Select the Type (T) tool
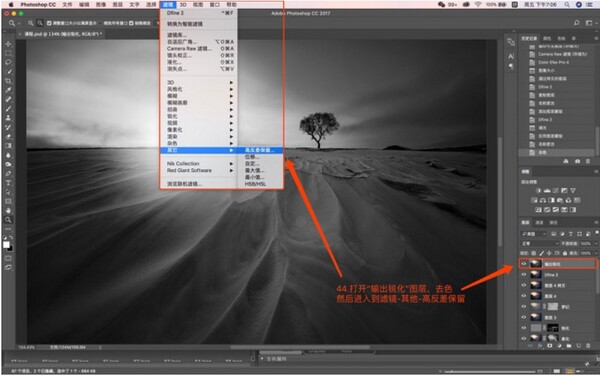Viewport: 600px width, 376px height. click(x=8, y=183)
